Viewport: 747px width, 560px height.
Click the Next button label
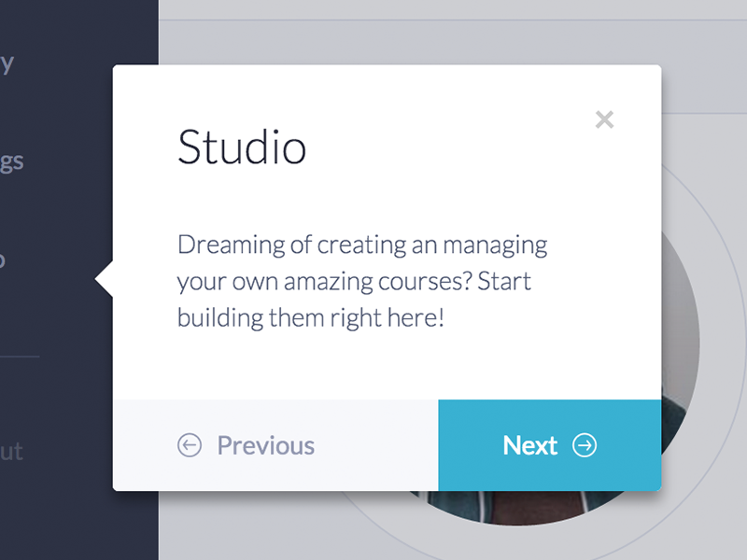pos(529,446)
